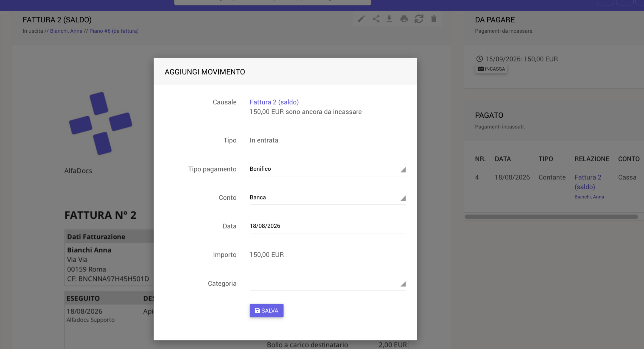The height and width of the screenshot is (349, 644).
Task: Click the share icon in invoice toolbar
Action: [376, 19]
